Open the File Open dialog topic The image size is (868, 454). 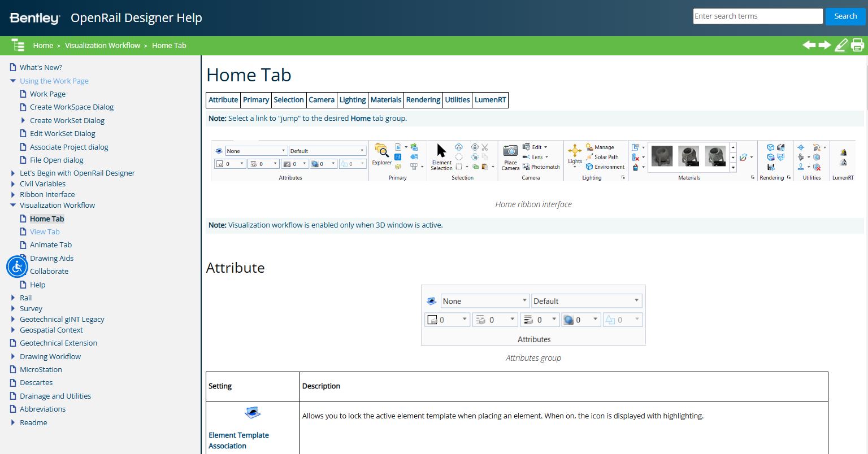click(57, 160)
